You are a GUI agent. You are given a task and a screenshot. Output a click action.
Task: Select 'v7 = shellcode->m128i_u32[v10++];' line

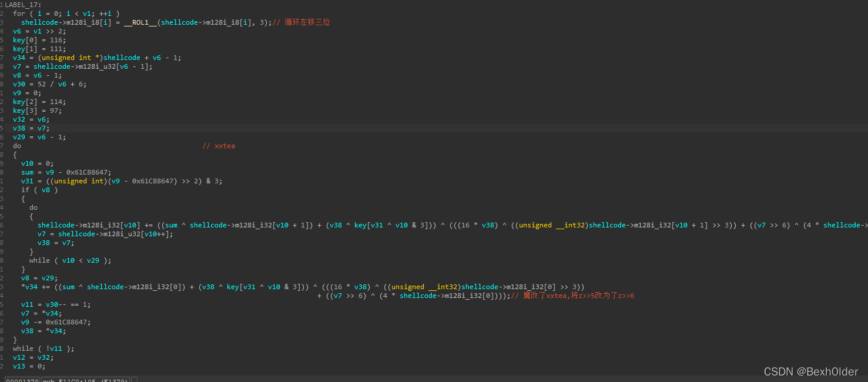pyautogui.click(x=106, y=234)
